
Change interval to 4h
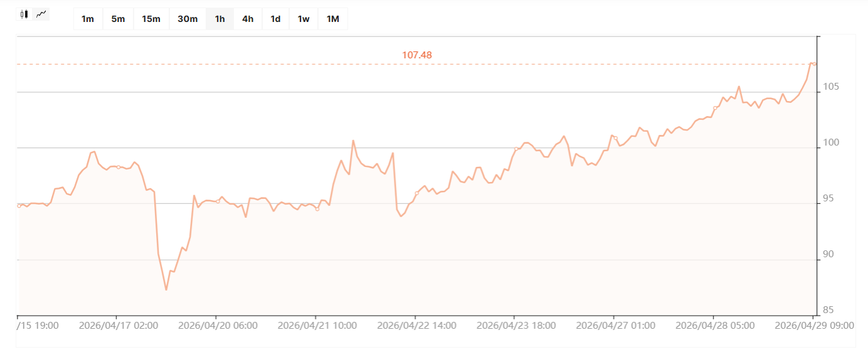pyautogui.click(x=248, y=19)
